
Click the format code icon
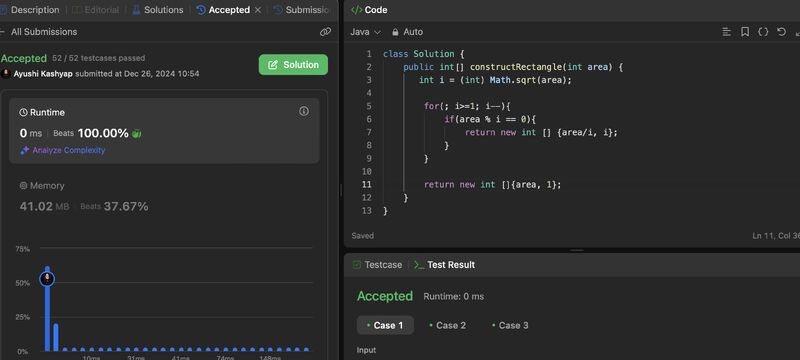[727, 32]
